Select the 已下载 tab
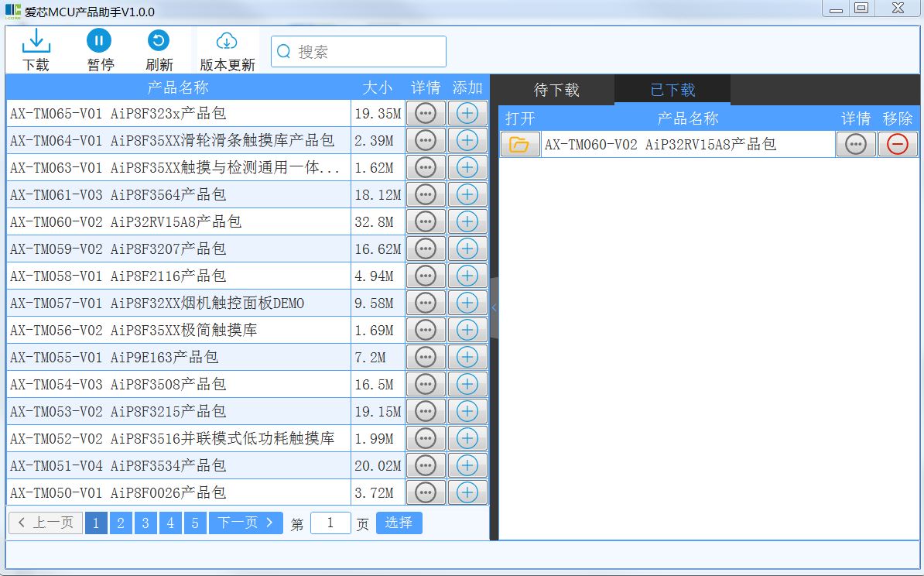The width and height of the screenshot is (924, 576). point(672,91)
